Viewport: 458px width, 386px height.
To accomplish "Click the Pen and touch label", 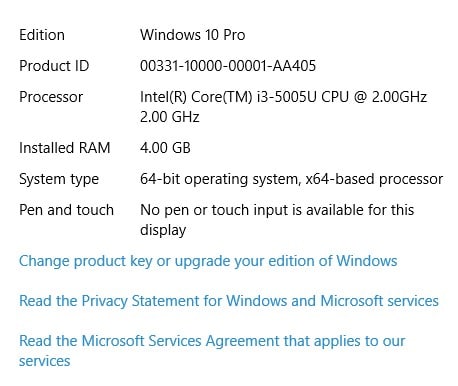I will (66, 210).
